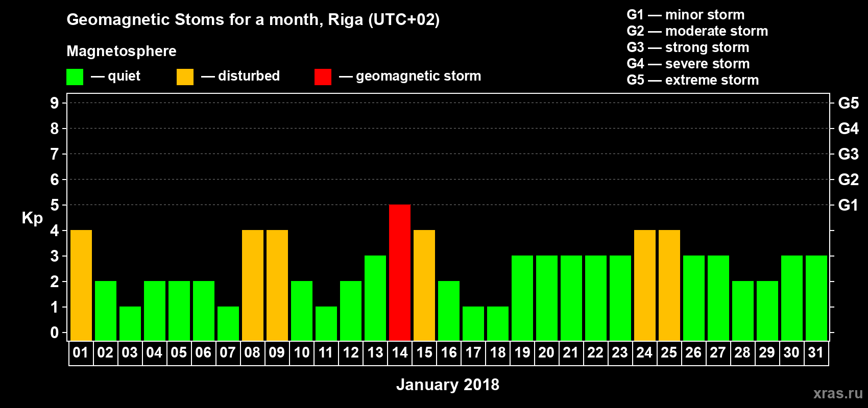Select the orange bar for day 25
The width and height of the screenshot is (868, 408).
[x=669, y=285]
